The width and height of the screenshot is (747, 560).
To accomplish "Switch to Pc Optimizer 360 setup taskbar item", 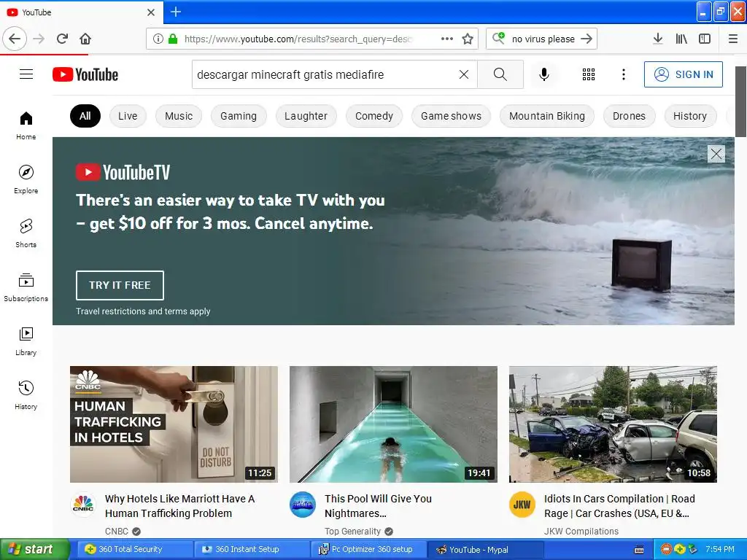I will pos(368,550).
